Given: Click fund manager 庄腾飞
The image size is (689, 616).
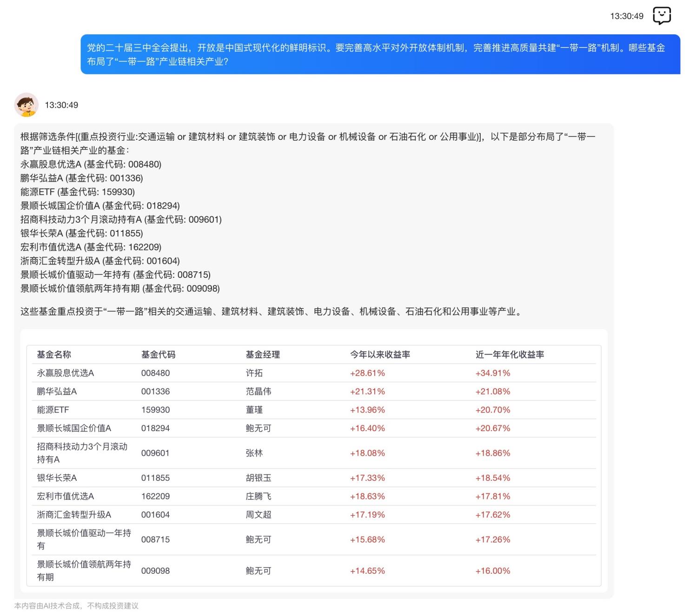Looking at the screenshot, I should tap(258, 496).
